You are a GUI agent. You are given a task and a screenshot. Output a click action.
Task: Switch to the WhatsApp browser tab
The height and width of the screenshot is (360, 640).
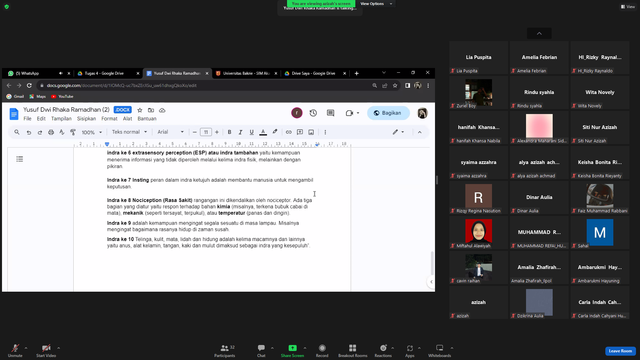pyautogui.click(x=38, y=73)
